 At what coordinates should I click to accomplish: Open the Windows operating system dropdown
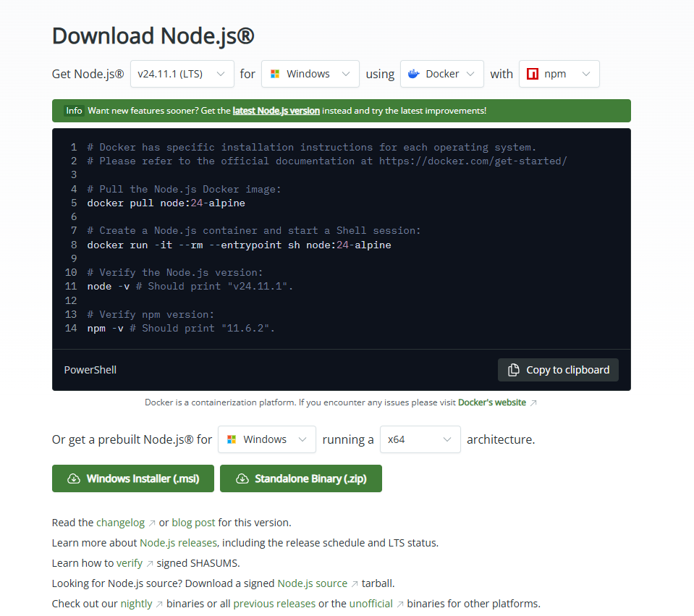tap(310, 73)
